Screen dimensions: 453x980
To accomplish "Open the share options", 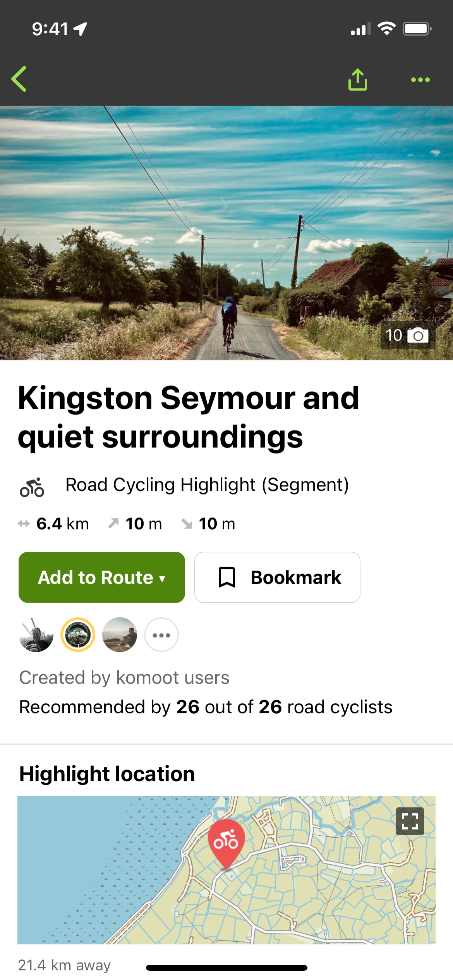I will click(357, 79).
